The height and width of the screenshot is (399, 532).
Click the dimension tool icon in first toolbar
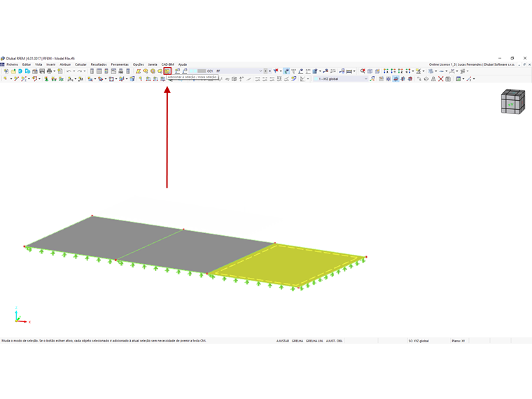click(349, 71)
